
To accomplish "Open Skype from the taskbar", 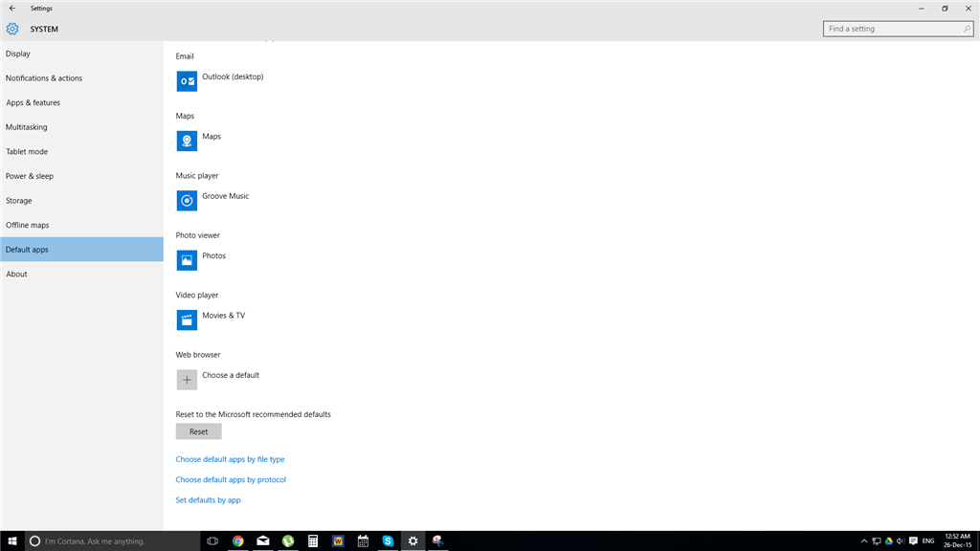I will click(388, 541).
